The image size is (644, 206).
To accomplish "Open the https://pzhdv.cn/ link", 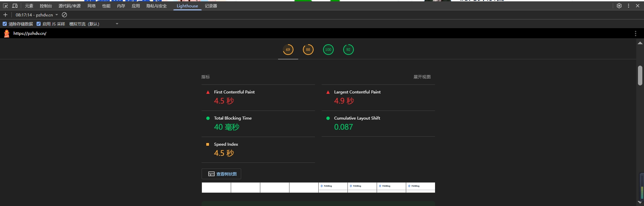I will click(x=30, y=33).
